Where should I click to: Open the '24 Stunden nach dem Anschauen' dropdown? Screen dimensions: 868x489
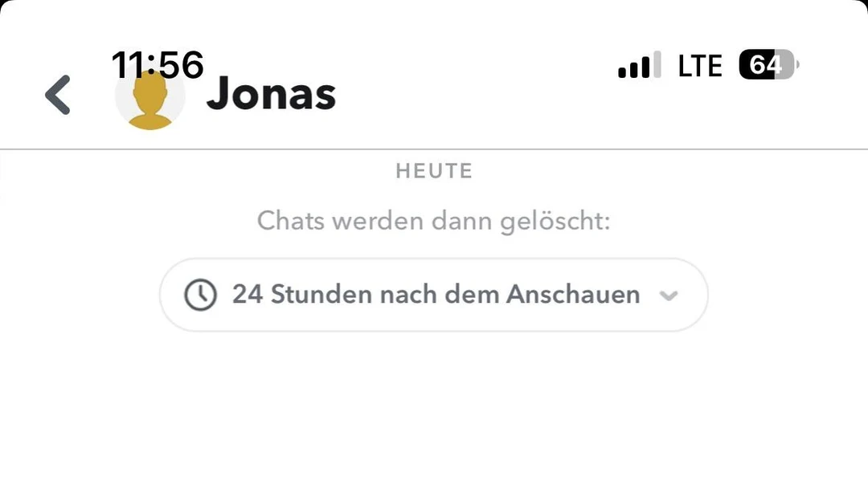434,295
